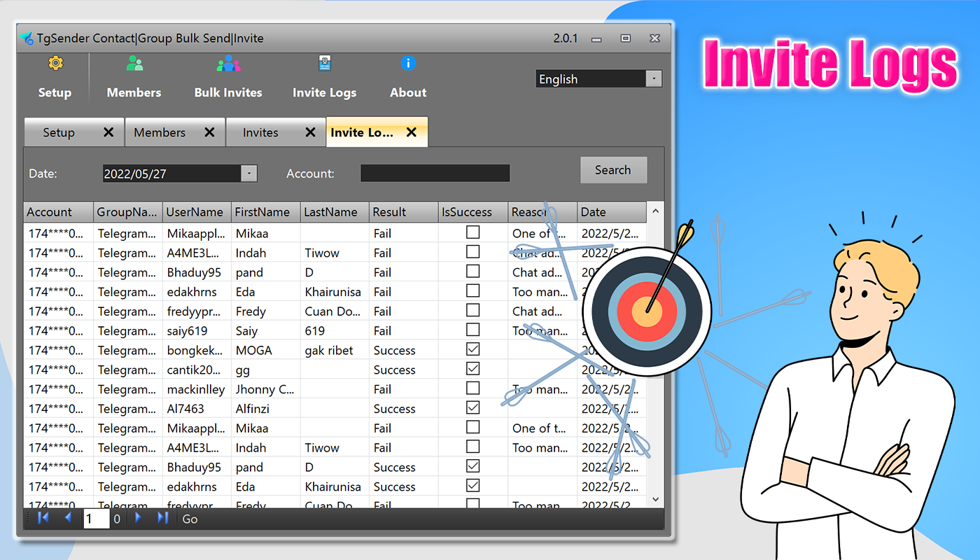Close the Setup tab

(x=108, y=132)
